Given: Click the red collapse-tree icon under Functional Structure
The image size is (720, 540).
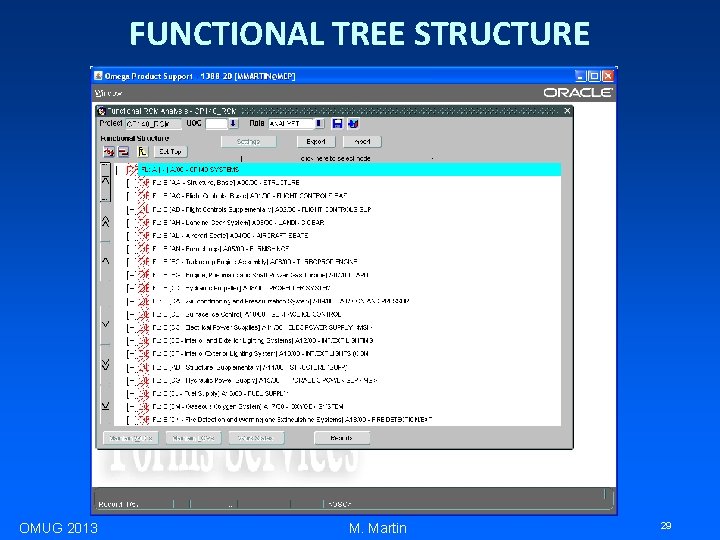Looking at the screenshot, I should click(124, 152).
